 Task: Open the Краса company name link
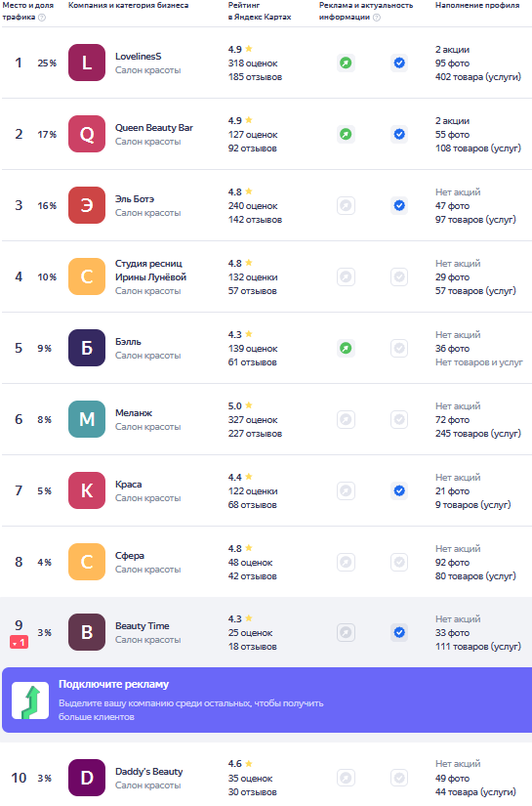129,485
